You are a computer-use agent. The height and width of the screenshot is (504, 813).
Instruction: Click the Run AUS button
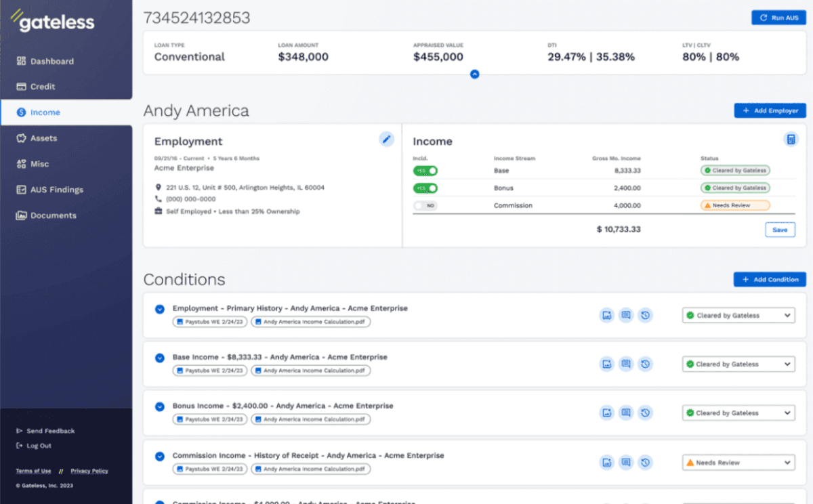coord(778,18)
